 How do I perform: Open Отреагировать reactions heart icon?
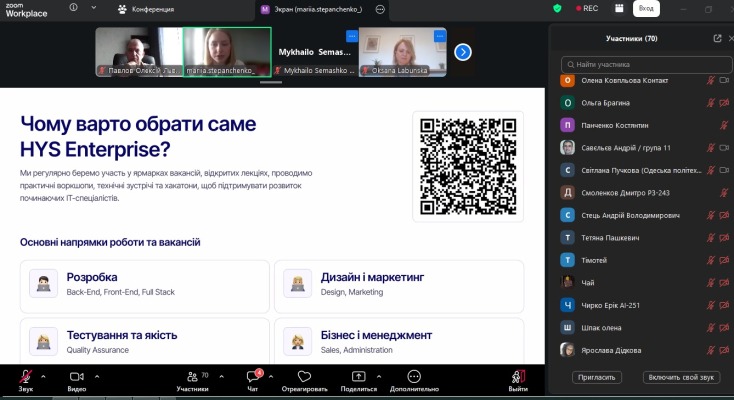[304, 376]
